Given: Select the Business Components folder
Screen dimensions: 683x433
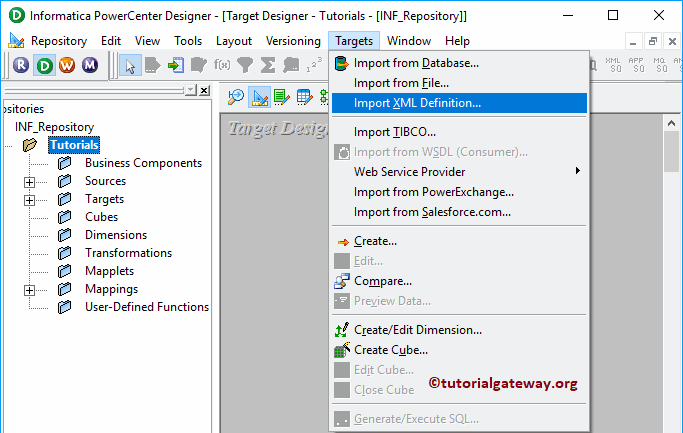Looking at the screenshot, I should [143, 163].
